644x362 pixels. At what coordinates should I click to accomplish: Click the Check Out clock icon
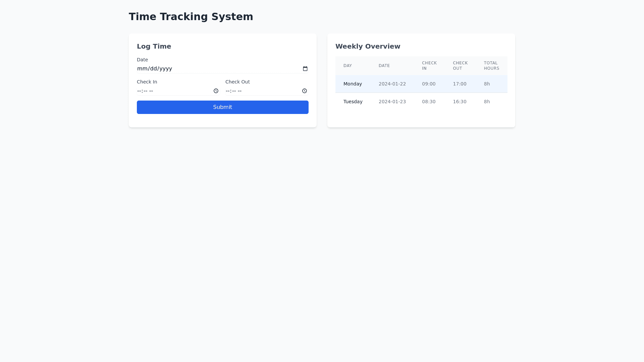point(304,91)
